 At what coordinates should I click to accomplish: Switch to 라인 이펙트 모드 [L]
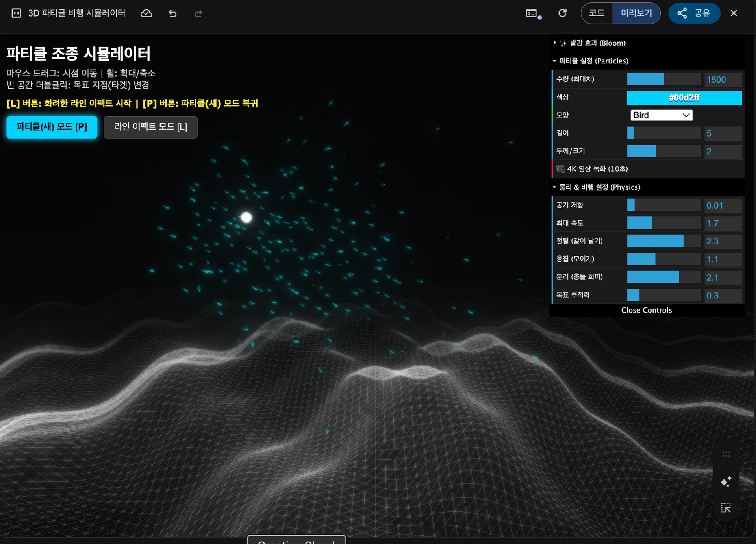pos(150,127)
